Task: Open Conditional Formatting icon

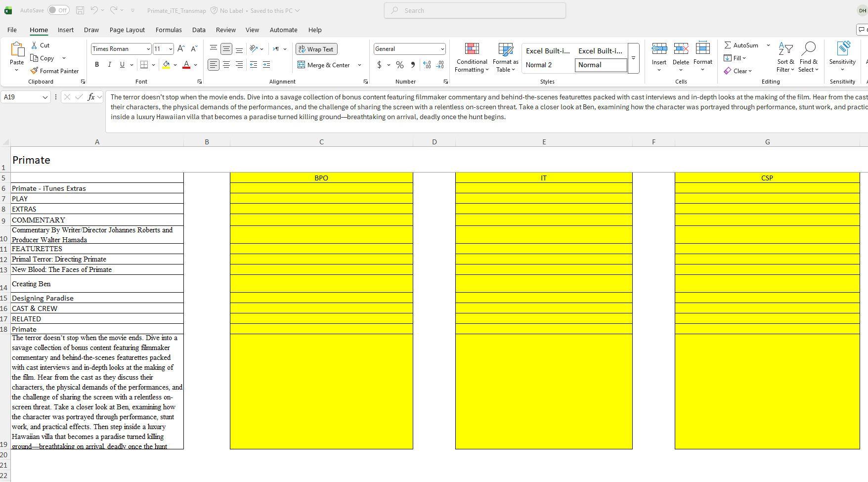Action: (472, 49)
